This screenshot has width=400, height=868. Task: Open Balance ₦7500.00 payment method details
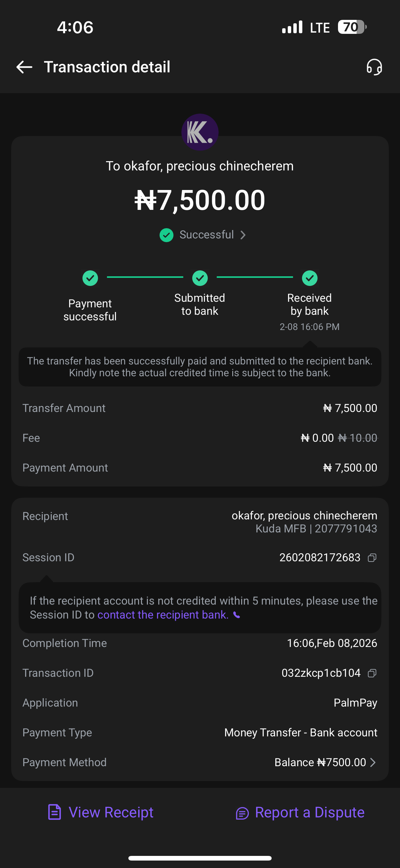coord(320,762)
